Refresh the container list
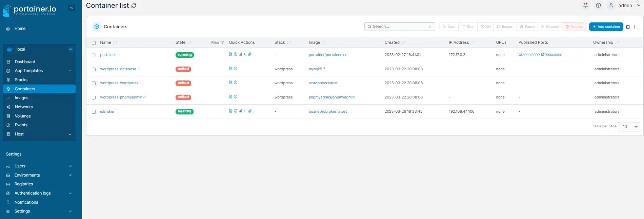This screenshot has height=219, width=644. point(134,6)
